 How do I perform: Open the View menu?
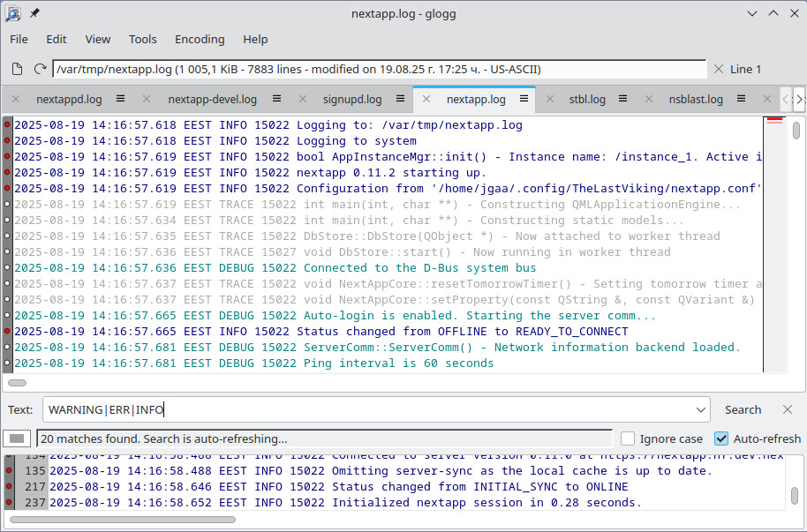click(x=98, y=39)
